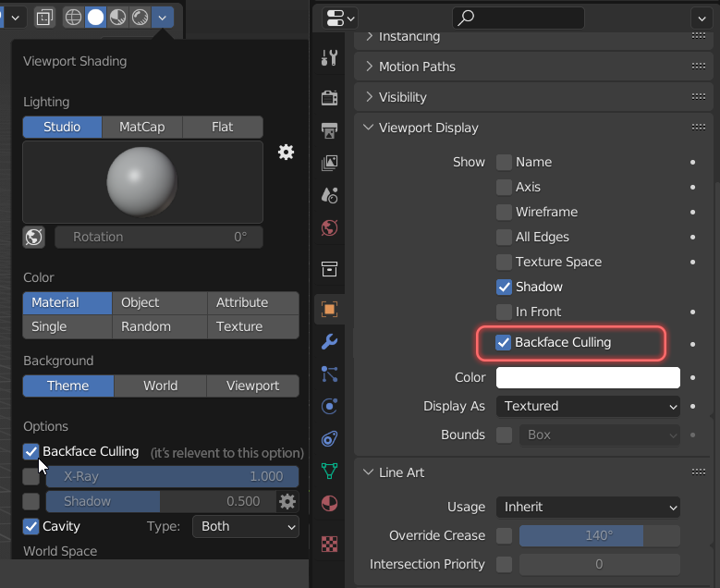Set color mode to Random
720x588 pixels.
[159, 326]
